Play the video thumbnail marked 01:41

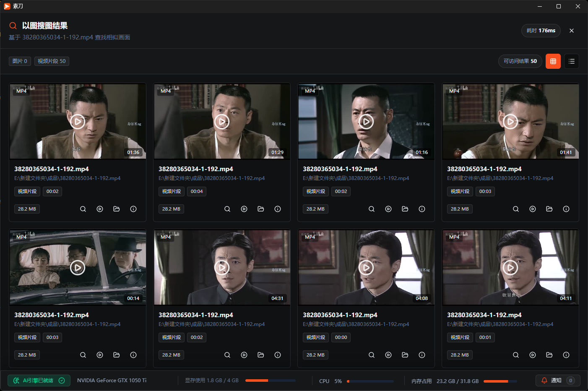tap(510, 122)
